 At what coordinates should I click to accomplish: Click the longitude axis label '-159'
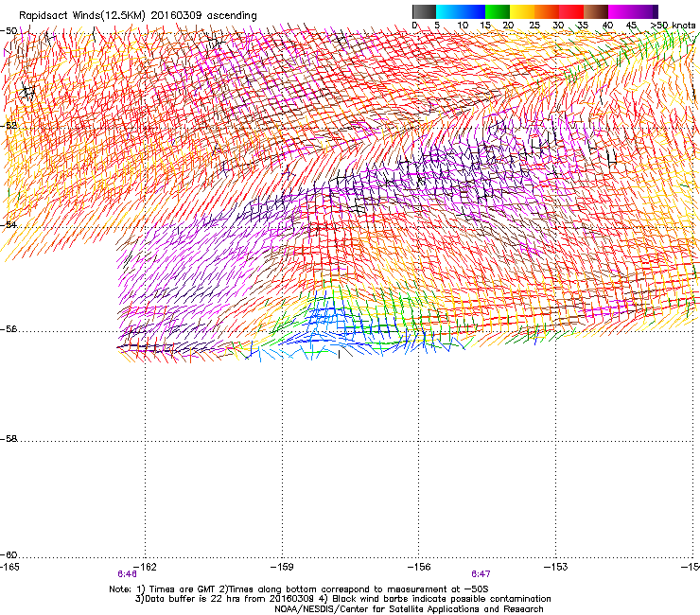tap(282, 567)
